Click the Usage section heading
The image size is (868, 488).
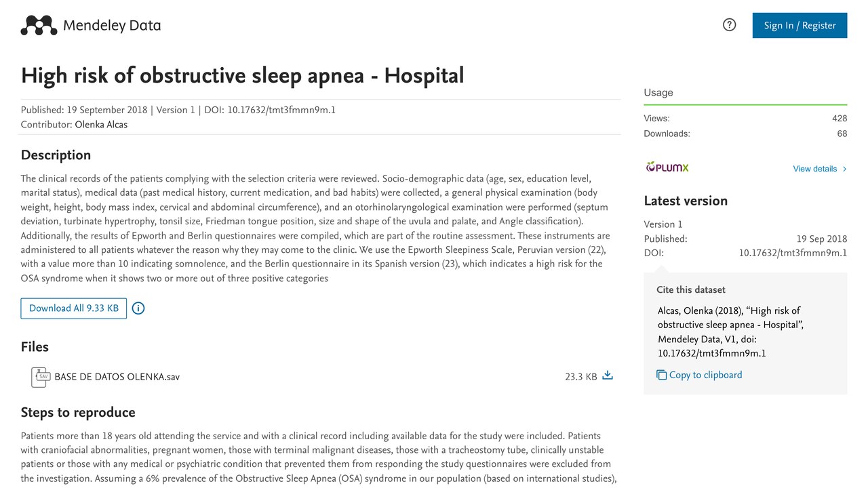(658, 93)
